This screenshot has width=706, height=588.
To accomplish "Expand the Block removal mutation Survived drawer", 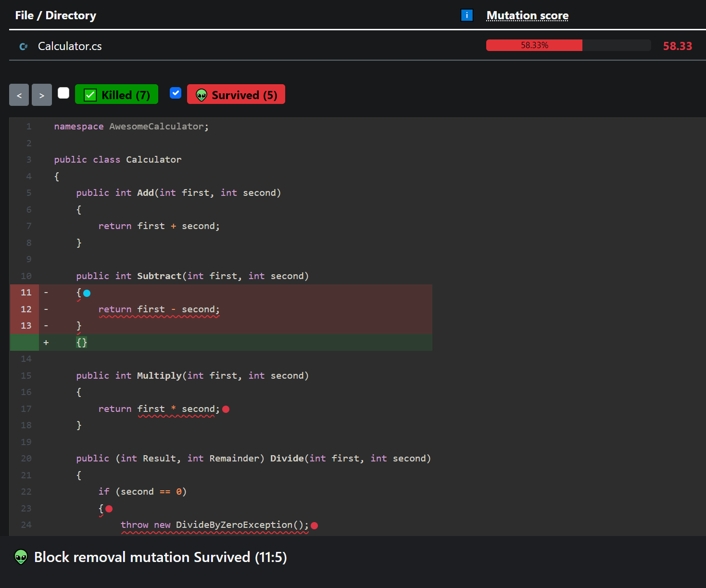I will pyautogui.click(x=160, y=557).
